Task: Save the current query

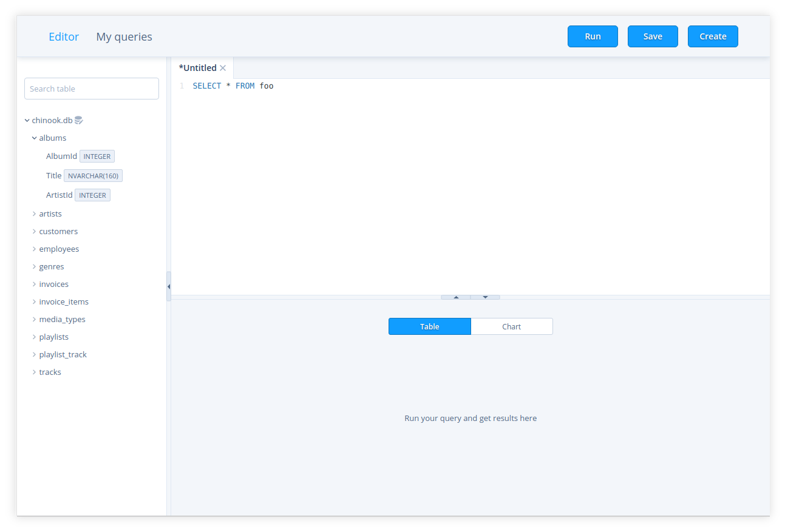Action: click(x=653, y=36)
